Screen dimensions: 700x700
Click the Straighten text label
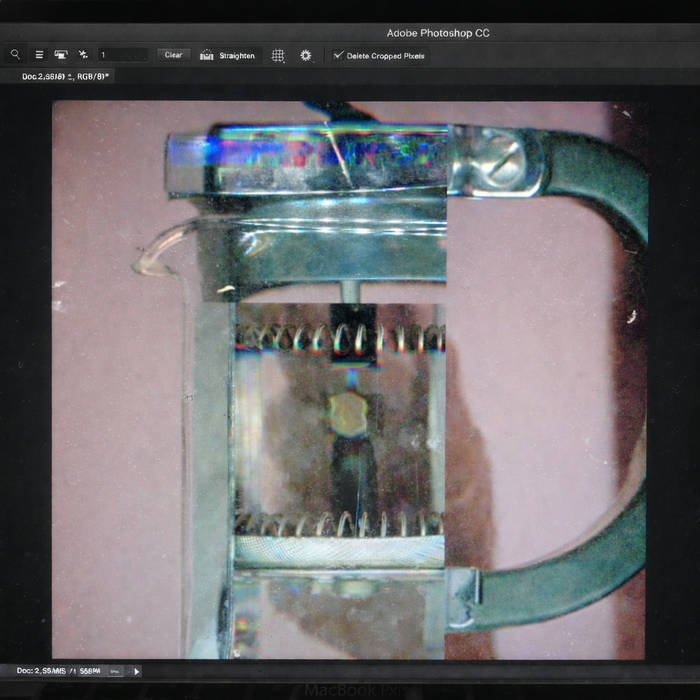click(x=237, y=56)
